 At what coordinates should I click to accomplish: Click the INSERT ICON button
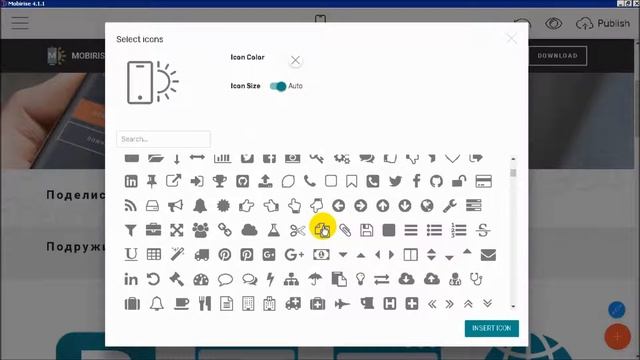tap(491, 329)
